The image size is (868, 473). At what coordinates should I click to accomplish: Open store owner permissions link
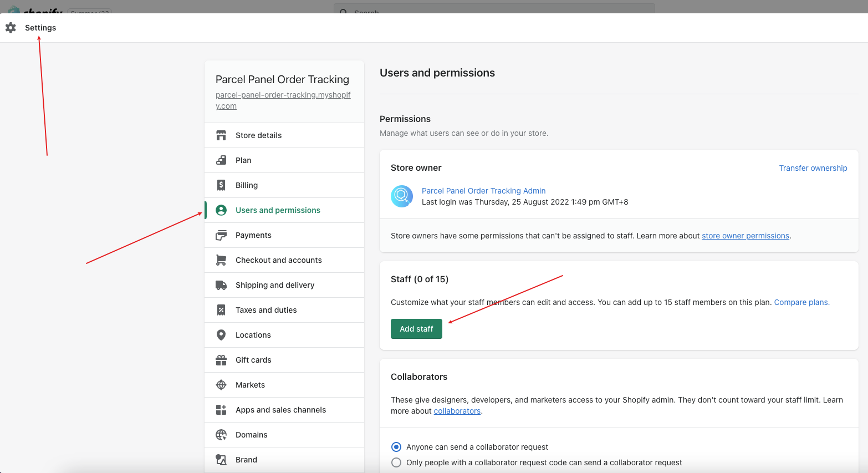click(746, 236)
